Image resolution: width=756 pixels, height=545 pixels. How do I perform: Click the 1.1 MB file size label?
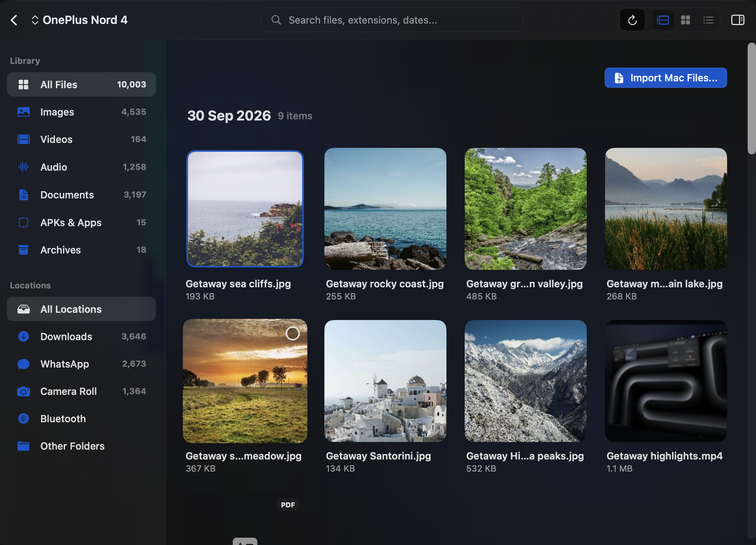[x=619, y=468]
